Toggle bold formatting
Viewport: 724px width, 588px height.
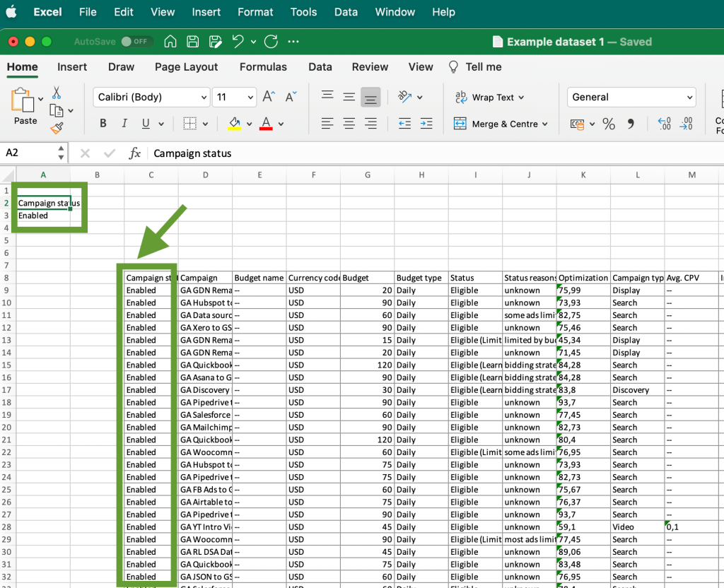(x=103, y=123)
